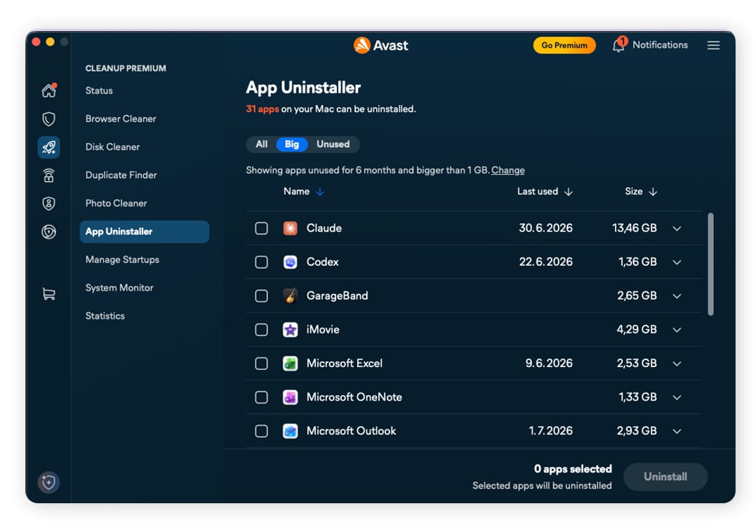This screenshot has width=756, height=532.
Task: Click the Microsoft Excel date 9.6.2026
Action: pyautogui.click(x=549, y=363)
